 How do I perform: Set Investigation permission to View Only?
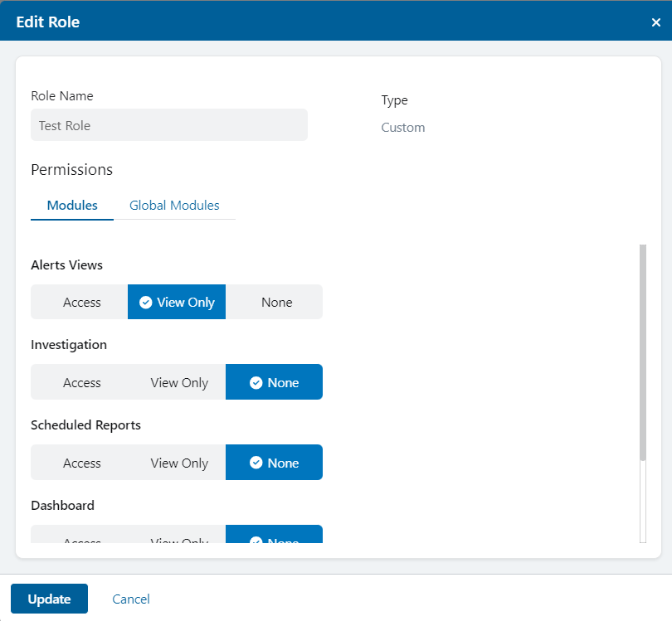179,382
